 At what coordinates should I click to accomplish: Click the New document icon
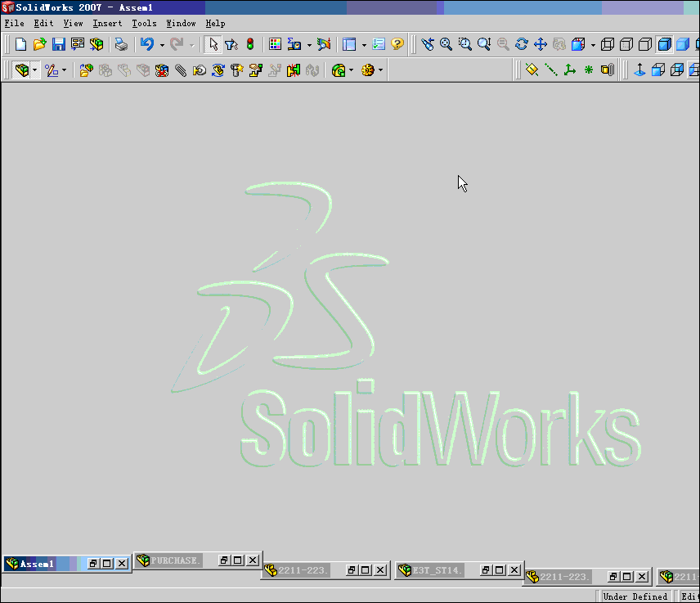pyautogui.click(x=20, y=44)
